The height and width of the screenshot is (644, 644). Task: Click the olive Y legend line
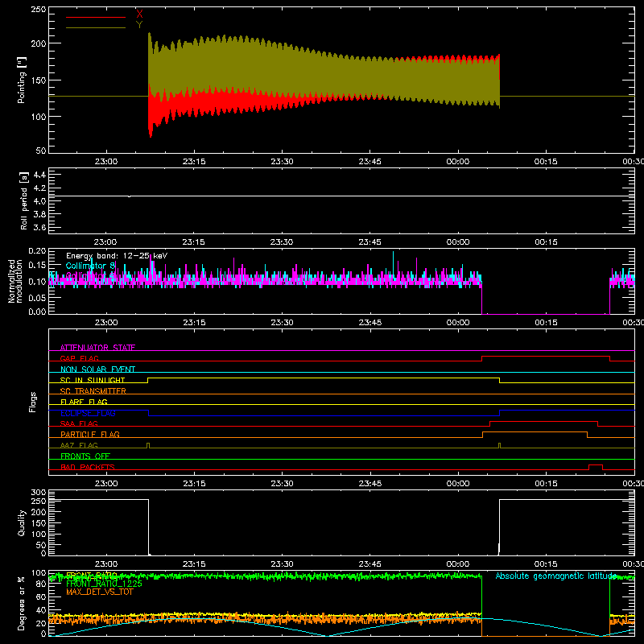[x=96, y=27]
